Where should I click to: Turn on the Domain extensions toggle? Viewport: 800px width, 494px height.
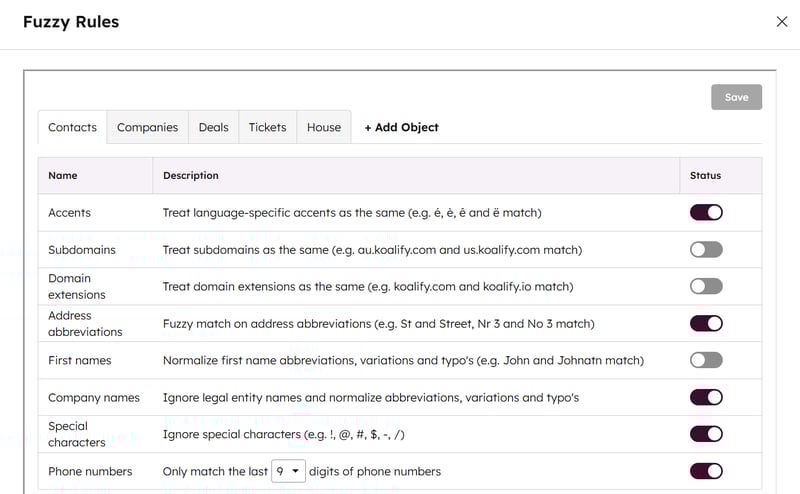(x=706, y=286)
